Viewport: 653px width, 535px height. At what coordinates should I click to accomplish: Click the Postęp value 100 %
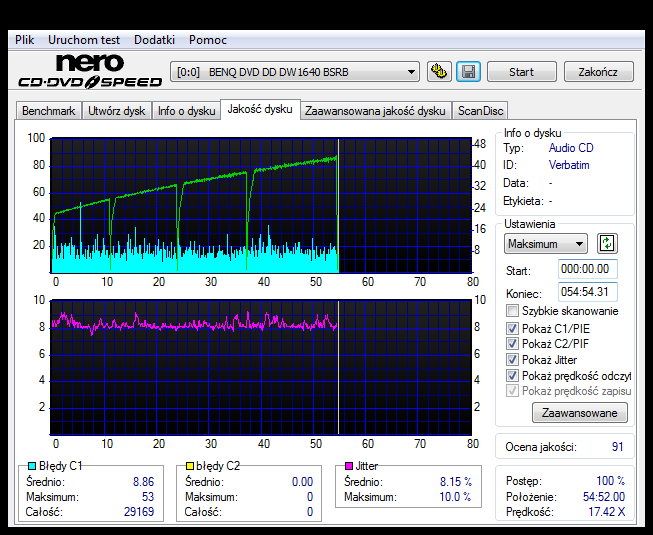tap(611, 481)
